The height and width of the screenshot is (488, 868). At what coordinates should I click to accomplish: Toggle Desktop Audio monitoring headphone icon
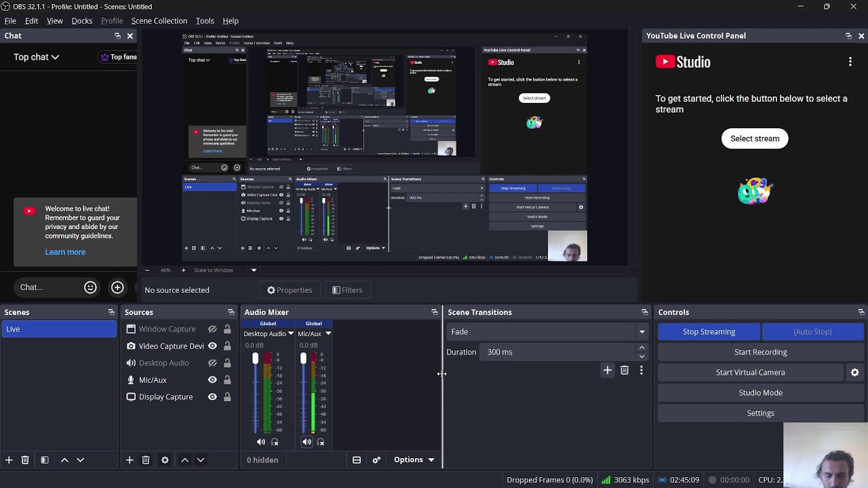pos(275,442)
